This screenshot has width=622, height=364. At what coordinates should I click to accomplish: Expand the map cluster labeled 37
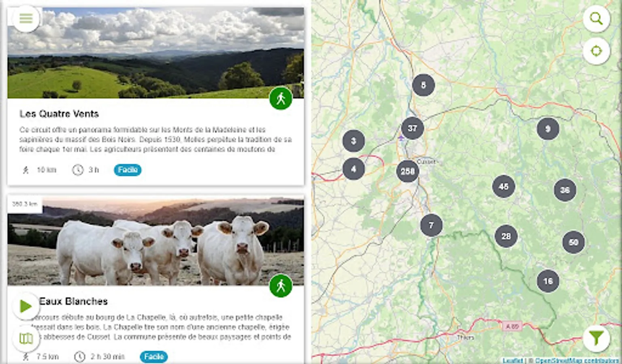coord(412,128)
